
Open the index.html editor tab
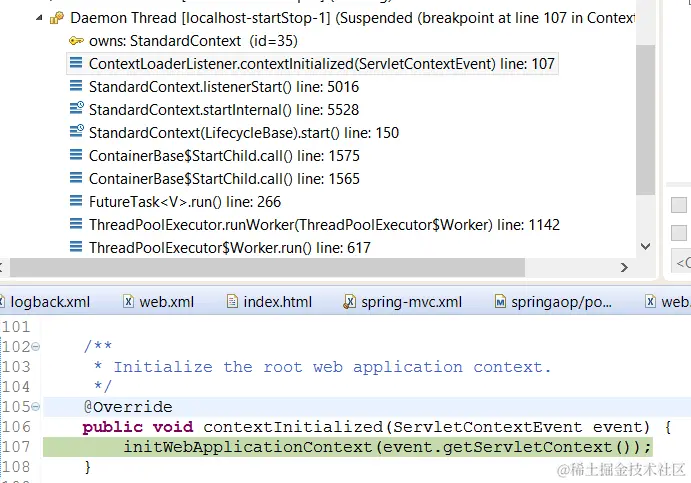tap(270, 302)
